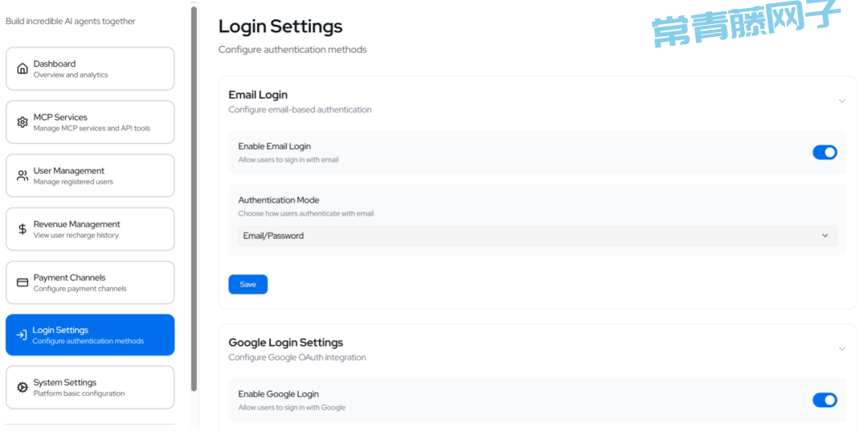
Task: Collapse the Email Login section chevron
Action: [841, 101]
